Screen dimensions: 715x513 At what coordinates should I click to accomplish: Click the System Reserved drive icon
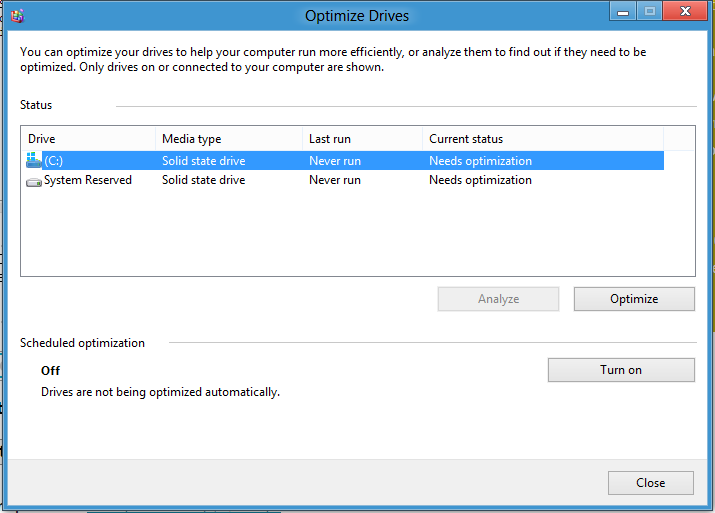click(34, 181)
